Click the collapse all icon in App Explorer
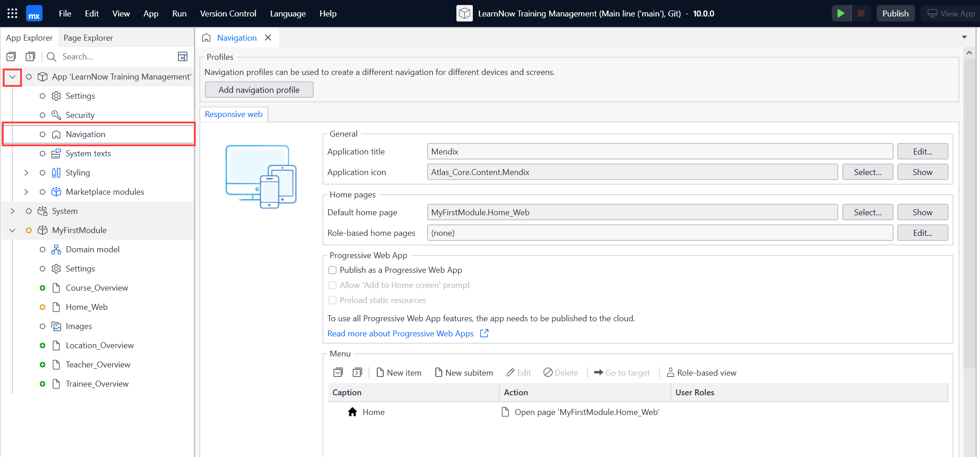This screenshot has height=457, width=980. pyautogui.click(x=11, y=57)
